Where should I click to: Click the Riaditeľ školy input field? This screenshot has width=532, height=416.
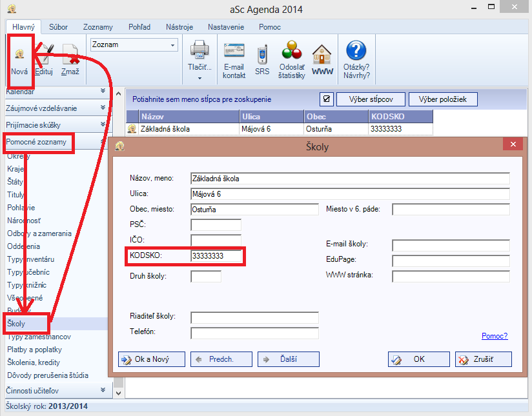pos(255,318)
